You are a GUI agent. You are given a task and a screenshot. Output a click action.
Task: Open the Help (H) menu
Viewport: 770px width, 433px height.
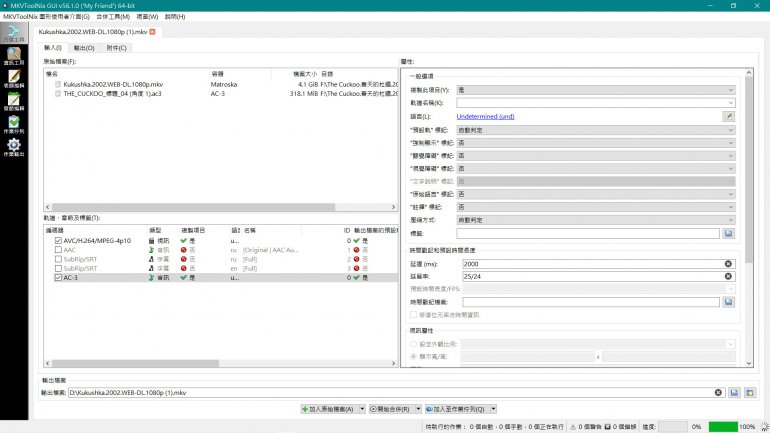click(175, 17)
